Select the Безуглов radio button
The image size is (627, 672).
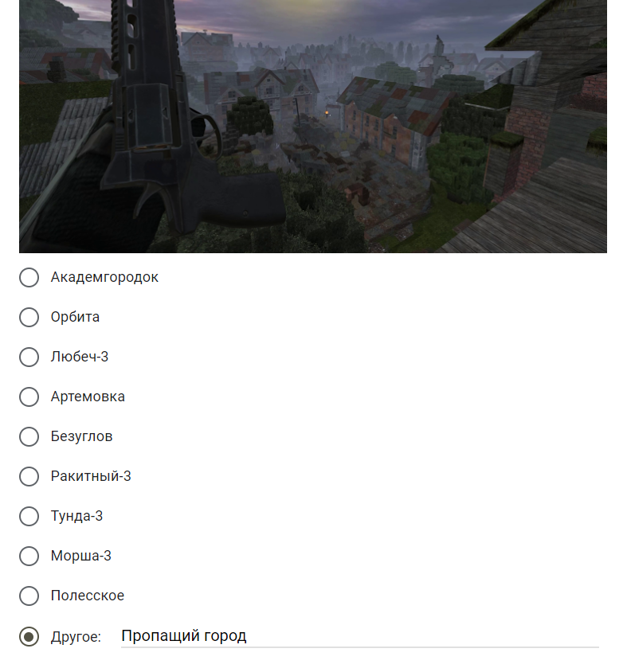pos(29,436)
